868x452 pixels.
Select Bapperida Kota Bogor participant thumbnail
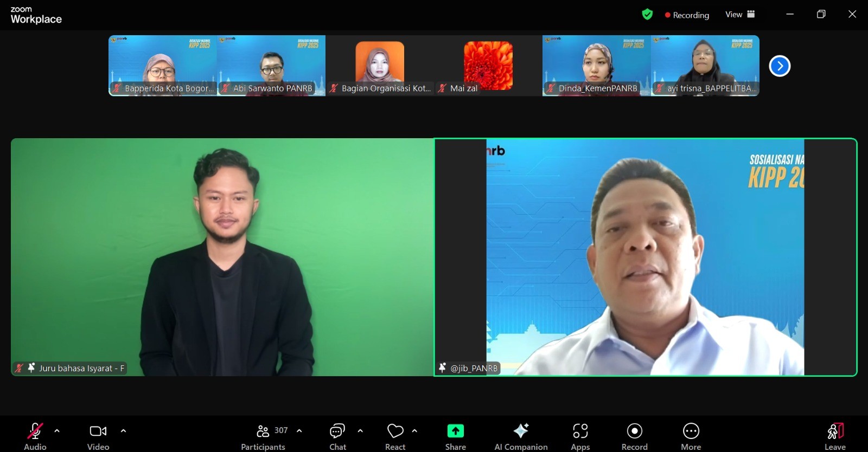click(163, 66)
